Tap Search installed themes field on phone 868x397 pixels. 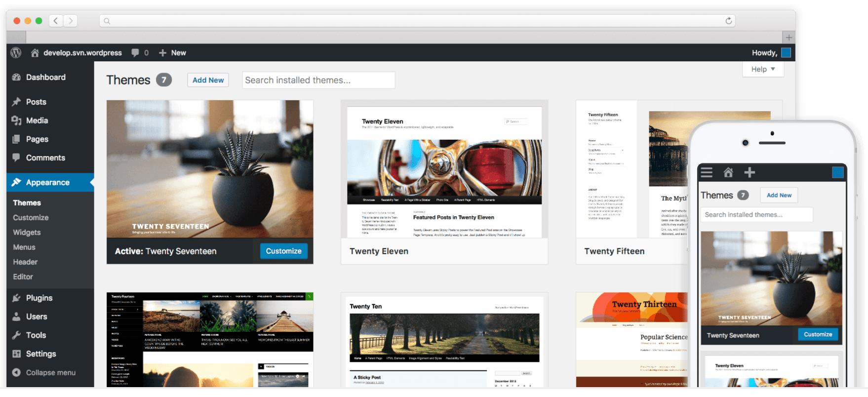pos(757,215)
